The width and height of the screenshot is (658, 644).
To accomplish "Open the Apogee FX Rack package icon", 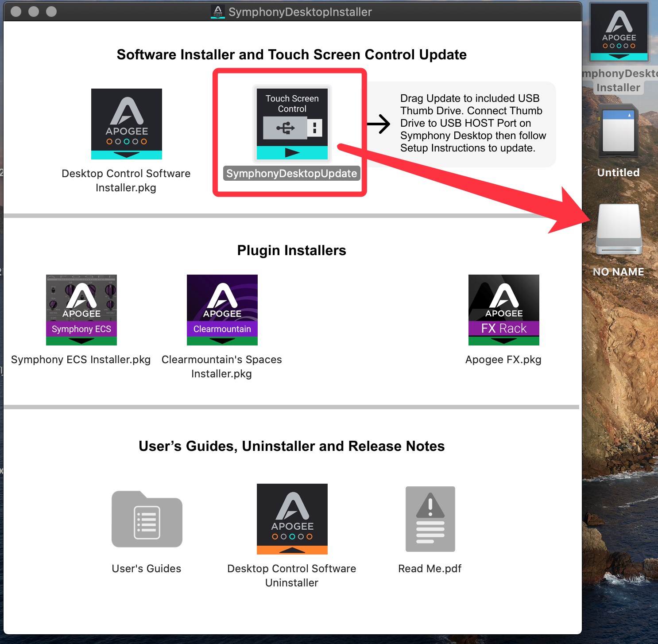I will (x=504, y=310).
